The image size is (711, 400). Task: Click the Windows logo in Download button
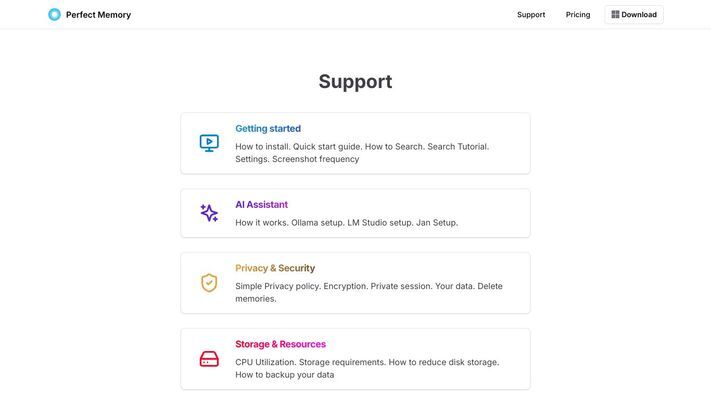[x=615, y=15]
